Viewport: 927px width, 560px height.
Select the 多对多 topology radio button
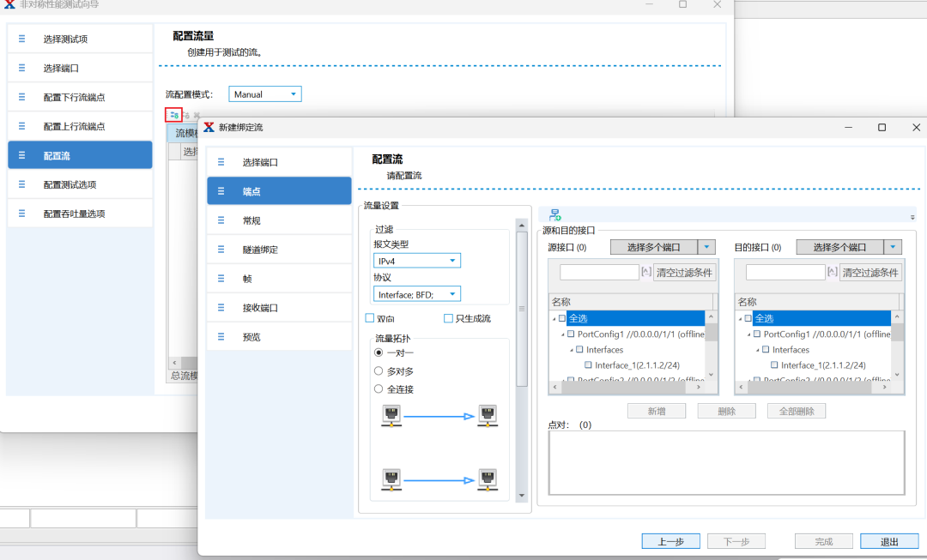[x=379, y=371]
